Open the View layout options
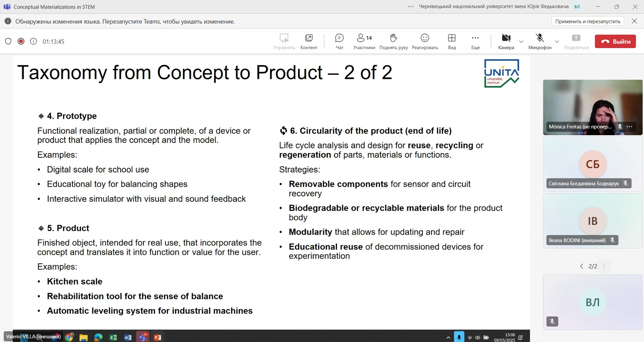This screenshot has width=644, height=342. tap(452, 42)
